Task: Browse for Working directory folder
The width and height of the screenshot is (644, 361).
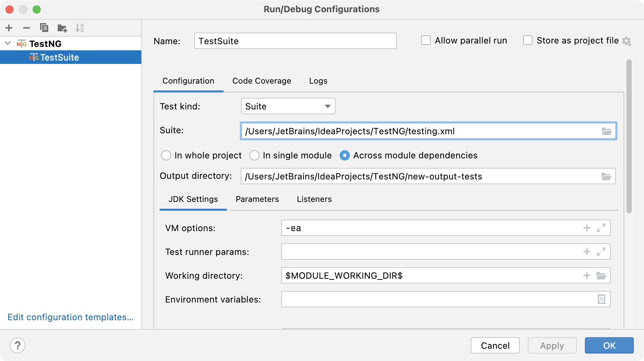Action: click(601, 276)
